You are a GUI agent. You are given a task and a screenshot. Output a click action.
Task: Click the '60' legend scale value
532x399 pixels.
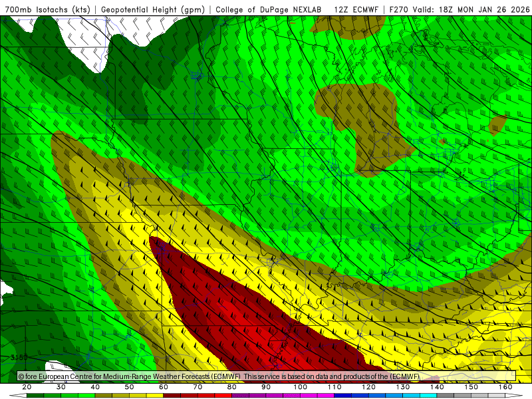coord(164,387)
